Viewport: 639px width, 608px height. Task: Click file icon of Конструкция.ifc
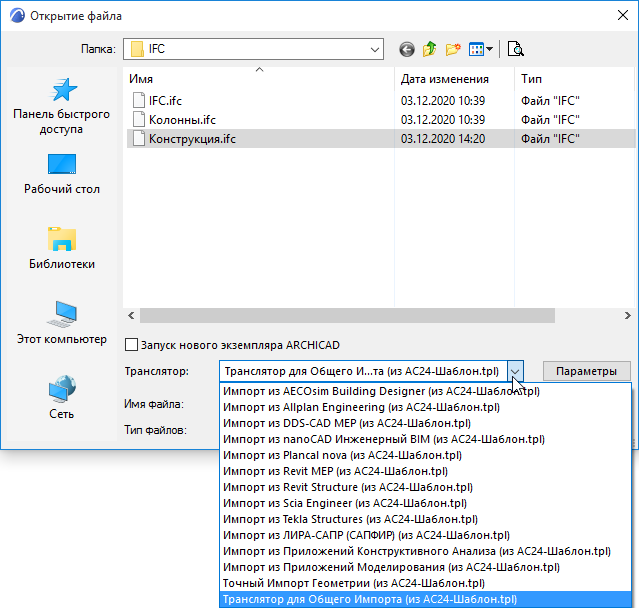139,139
